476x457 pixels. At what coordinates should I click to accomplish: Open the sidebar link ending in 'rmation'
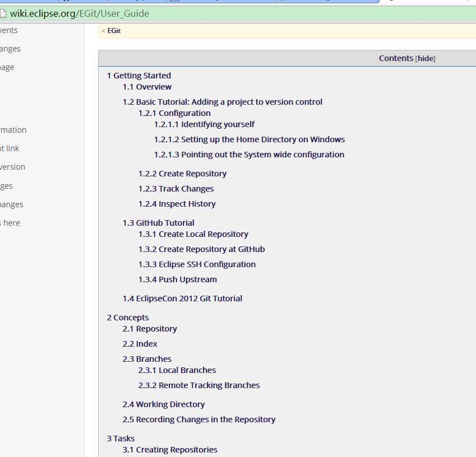[x=13, y=130]
